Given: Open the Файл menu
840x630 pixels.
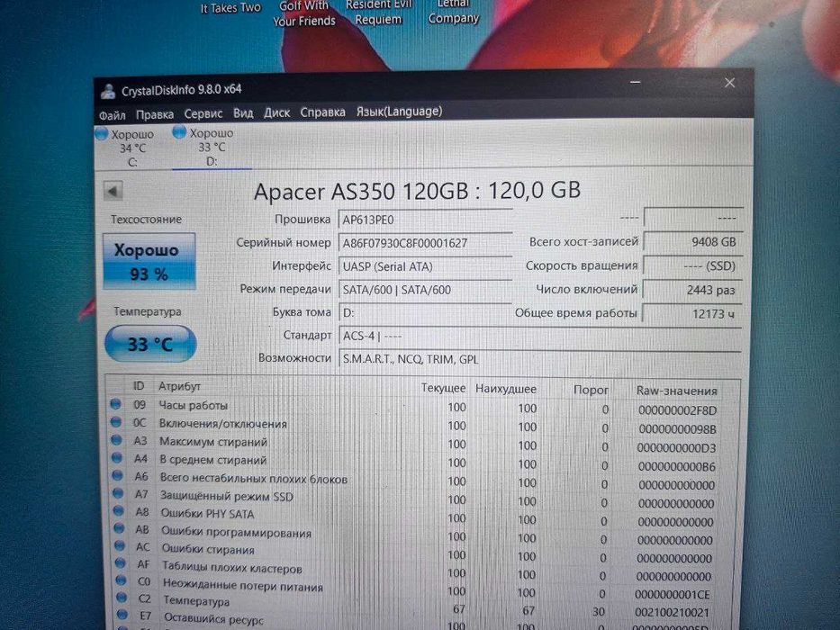Looking at the screenshot, I should coord(112,115).
